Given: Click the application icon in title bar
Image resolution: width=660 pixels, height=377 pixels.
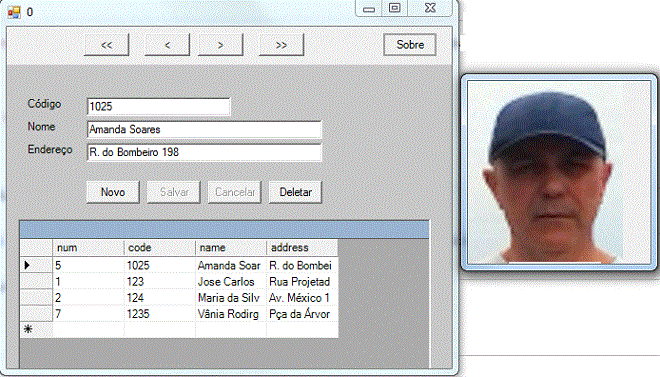Looking at the screenshot, I should tap(14, 12).
